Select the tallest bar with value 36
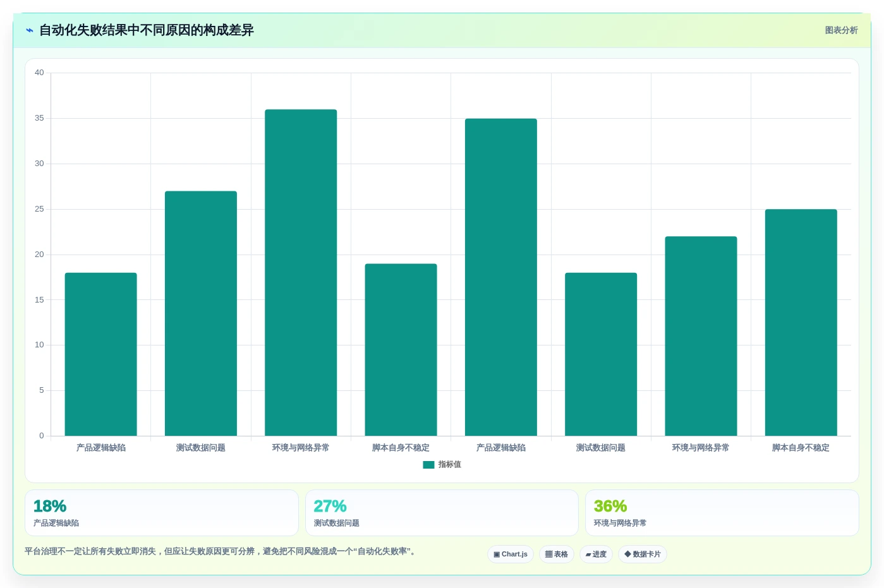The image size is (884, 588). tap(301, 273)
